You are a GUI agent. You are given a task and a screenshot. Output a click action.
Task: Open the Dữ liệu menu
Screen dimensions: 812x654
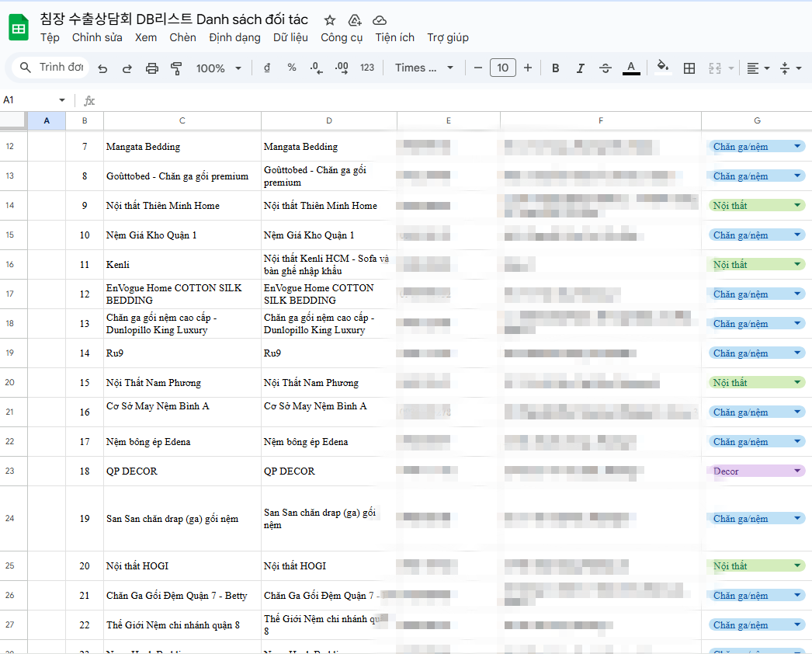click(290, 37)
